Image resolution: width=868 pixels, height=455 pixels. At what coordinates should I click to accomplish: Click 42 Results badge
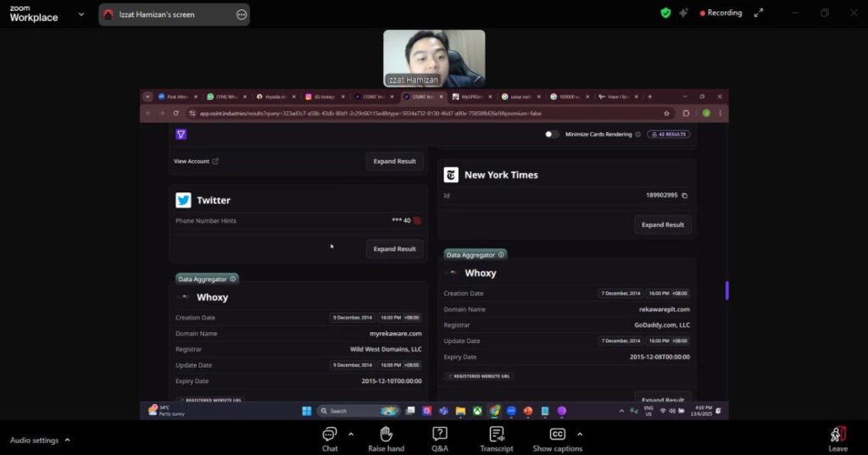tap(669, 134)
